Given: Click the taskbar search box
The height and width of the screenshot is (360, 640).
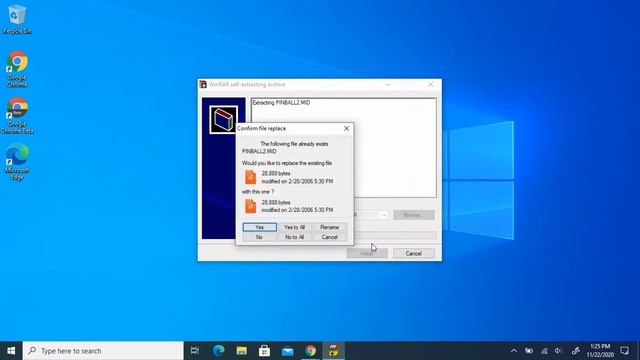Looking at the screenshot, I should 103,351.
